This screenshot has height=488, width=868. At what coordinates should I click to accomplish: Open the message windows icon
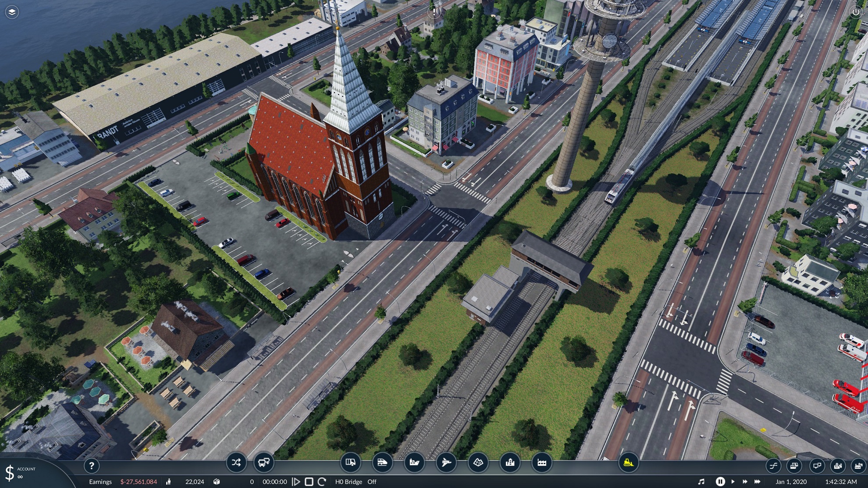(x=816, y=466)
